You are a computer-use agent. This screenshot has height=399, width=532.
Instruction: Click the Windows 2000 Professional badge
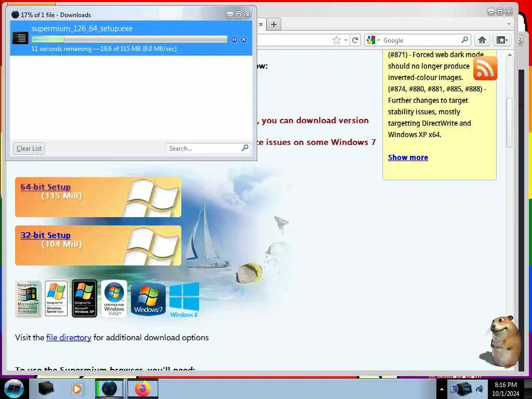click(x=28, y=299)
